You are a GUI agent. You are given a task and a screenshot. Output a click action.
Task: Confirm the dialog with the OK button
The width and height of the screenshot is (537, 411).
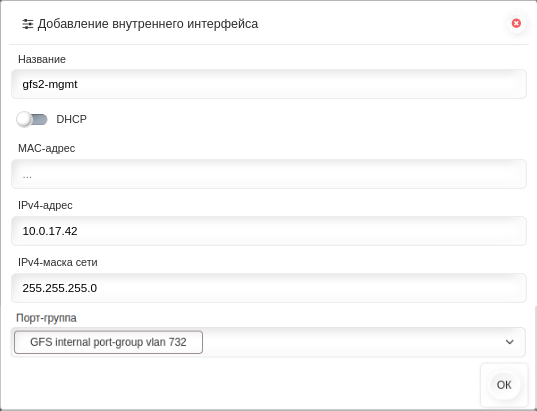click(504, 385)
